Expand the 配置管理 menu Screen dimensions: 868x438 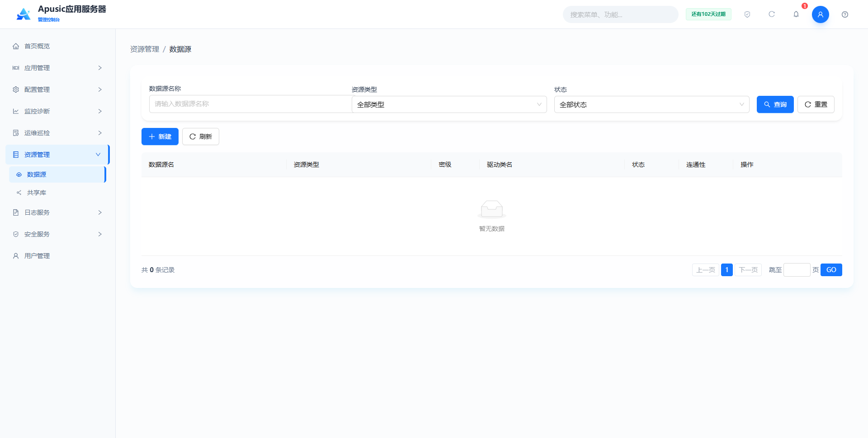pyautogui.click(x=57, y=89)
